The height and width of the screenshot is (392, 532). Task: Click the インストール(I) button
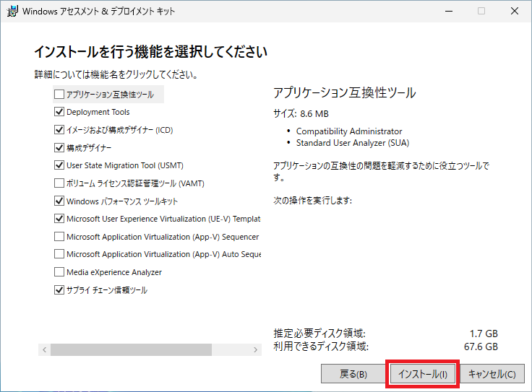click(422, 374)
